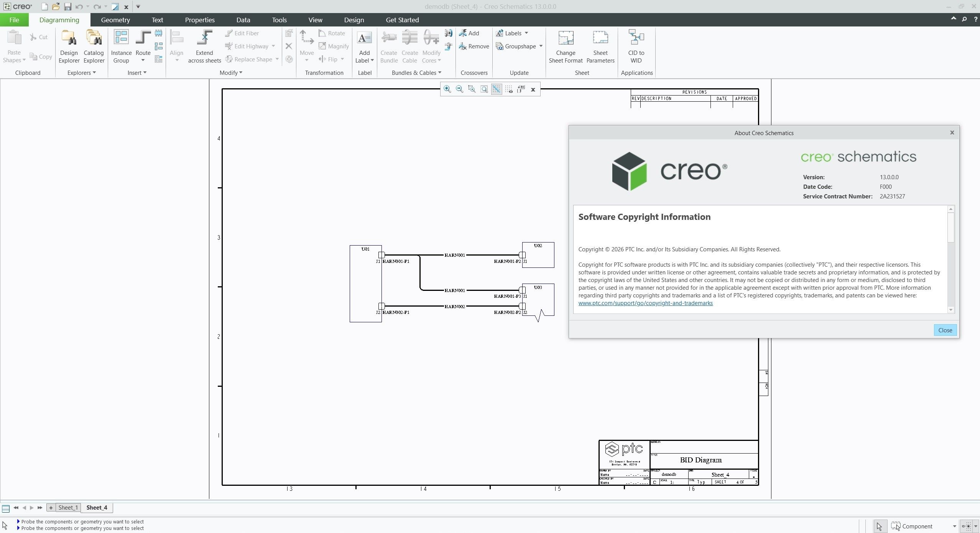Click the redo arrow icon
Image resolution: width=980 pixels, height=533 pixels.
coord(97,7)
